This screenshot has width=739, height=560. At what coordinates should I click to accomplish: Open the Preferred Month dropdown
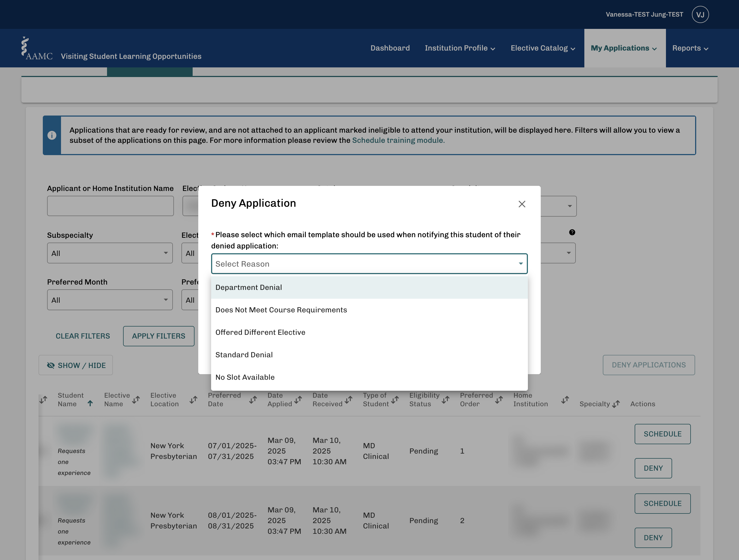(x=110, y=300)
